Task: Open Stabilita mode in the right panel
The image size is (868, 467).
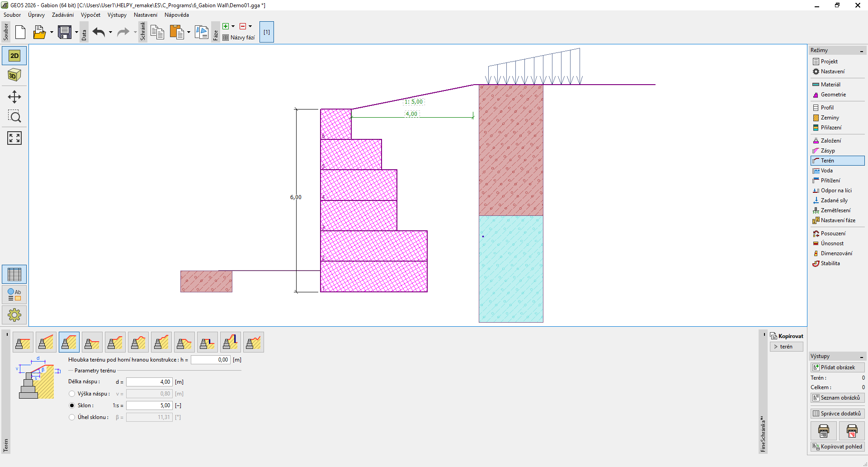Action: tap(830, 263)
